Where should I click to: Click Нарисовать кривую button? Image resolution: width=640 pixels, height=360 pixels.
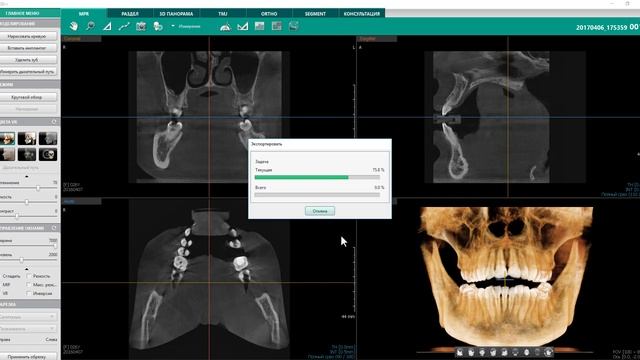[28, 36]
